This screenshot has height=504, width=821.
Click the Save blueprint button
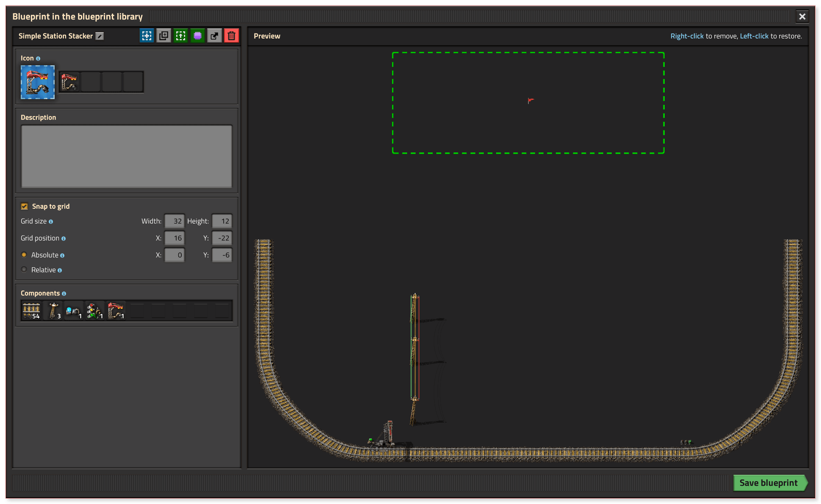pos(769,483)
